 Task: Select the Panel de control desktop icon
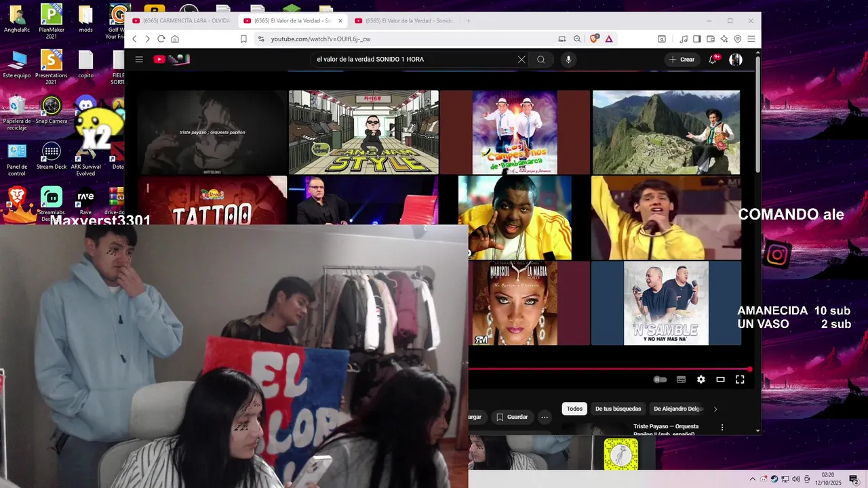[17, 160]
